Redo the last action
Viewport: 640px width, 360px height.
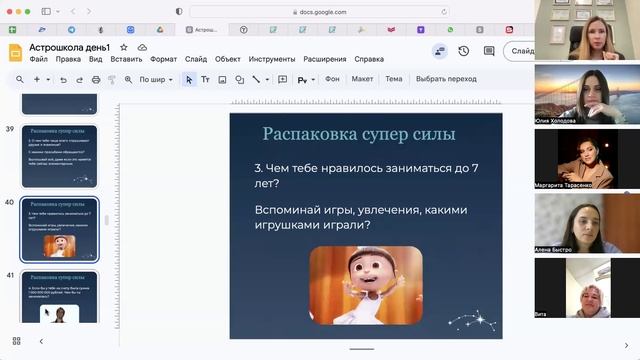click(x=79, y=80)
